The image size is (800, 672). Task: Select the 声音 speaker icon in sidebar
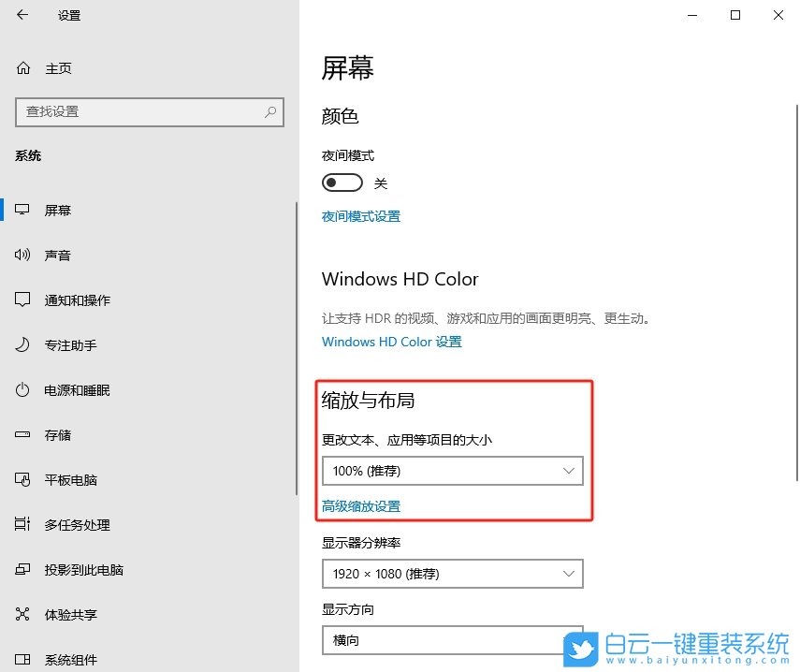(22, 255)
